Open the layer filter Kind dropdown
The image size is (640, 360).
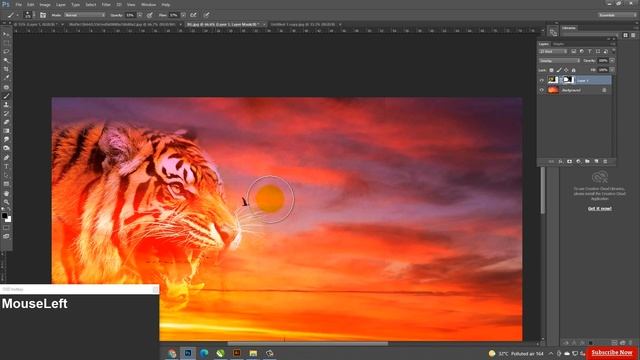point(553,51)
